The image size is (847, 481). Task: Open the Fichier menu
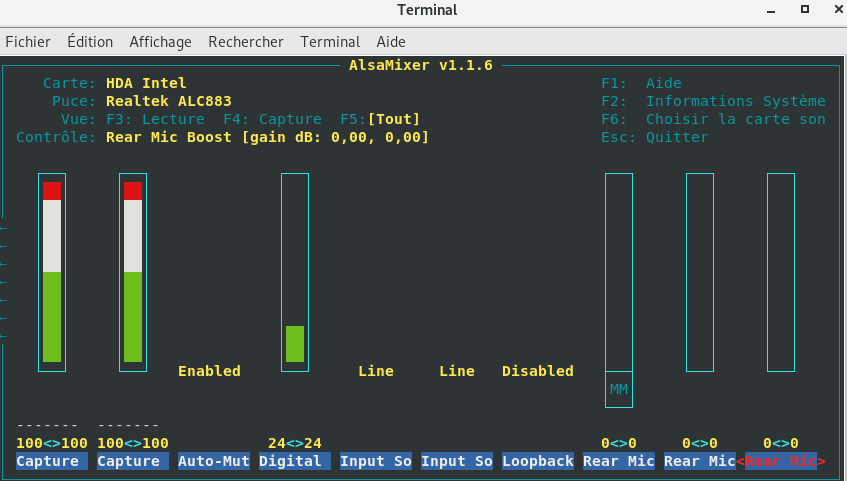pos(28,42)
